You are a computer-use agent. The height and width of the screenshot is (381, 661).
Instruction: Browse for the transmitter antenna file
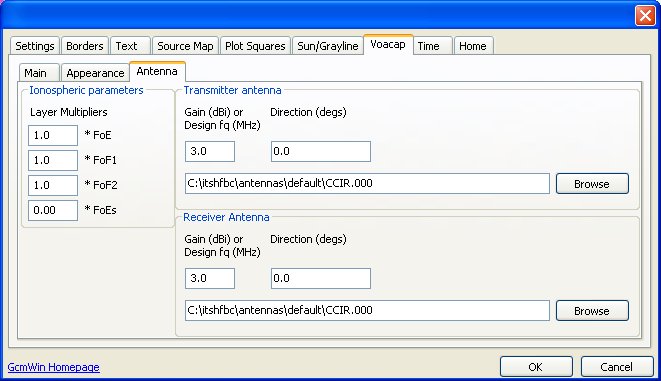tap(592, 183)
